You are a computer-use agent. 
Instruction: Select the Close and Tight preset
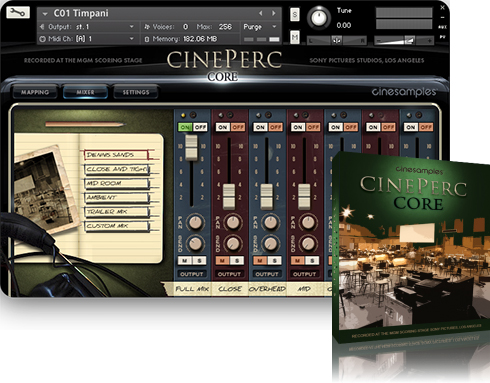click(x=116, y=169)
